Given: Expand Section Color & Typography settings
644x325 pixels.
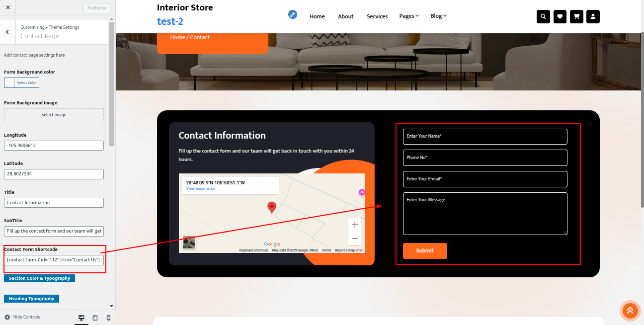Looking at the screenshot, I should pyautogui.click(x=39, y=278).
